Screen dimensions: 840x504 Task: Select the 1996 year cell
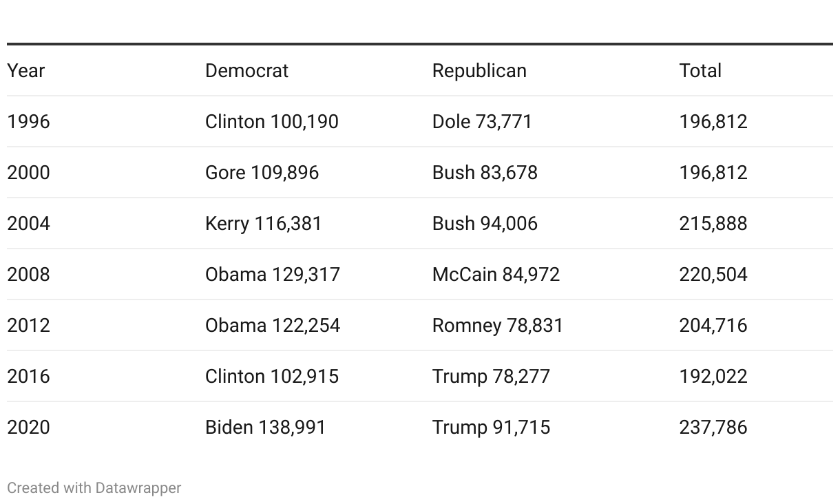pos(29,122)
